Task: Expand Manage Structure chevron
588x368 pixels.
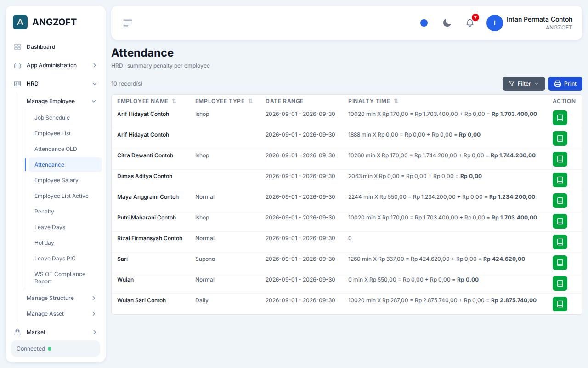Action: click(x=94, y=298)
